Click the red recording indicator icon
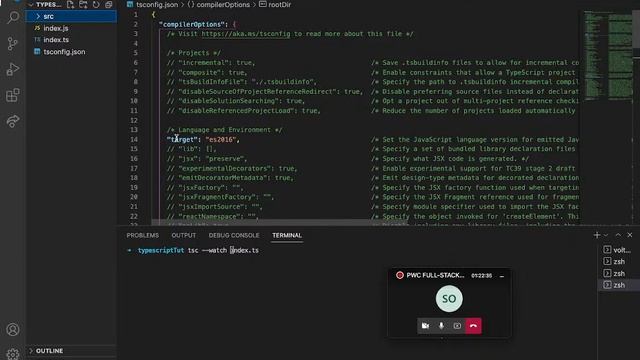 (x=400, y=276)
